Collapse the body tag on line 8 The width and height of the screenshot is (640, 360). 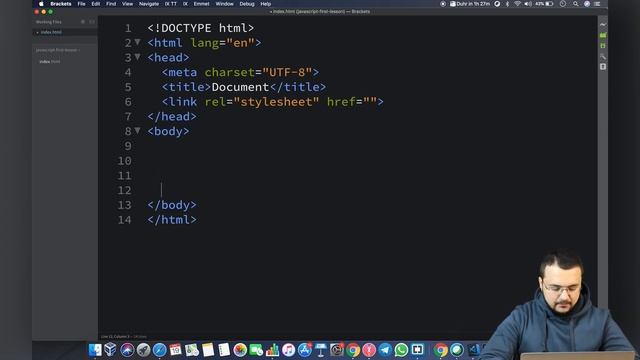tap(138, 131)
